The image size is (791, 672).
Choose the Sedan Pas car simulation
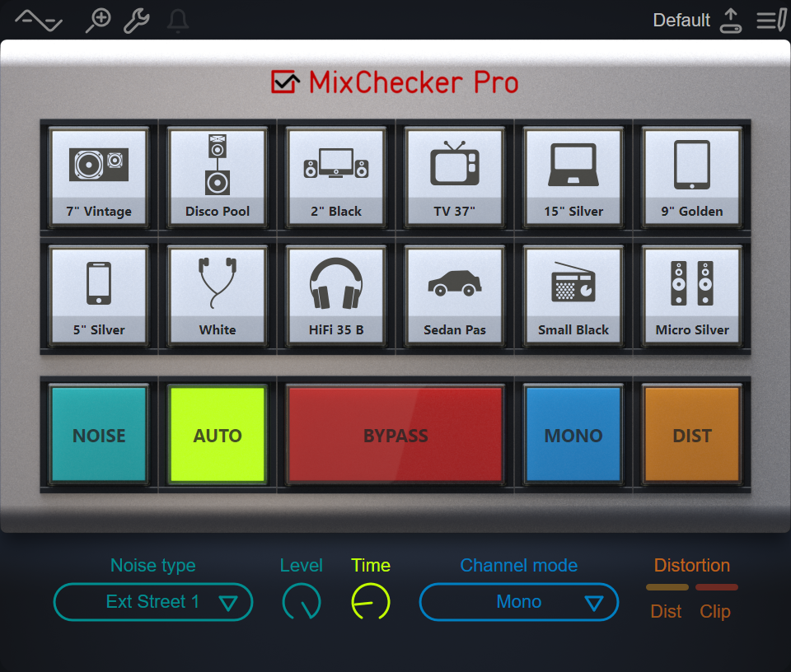(455, 296)
